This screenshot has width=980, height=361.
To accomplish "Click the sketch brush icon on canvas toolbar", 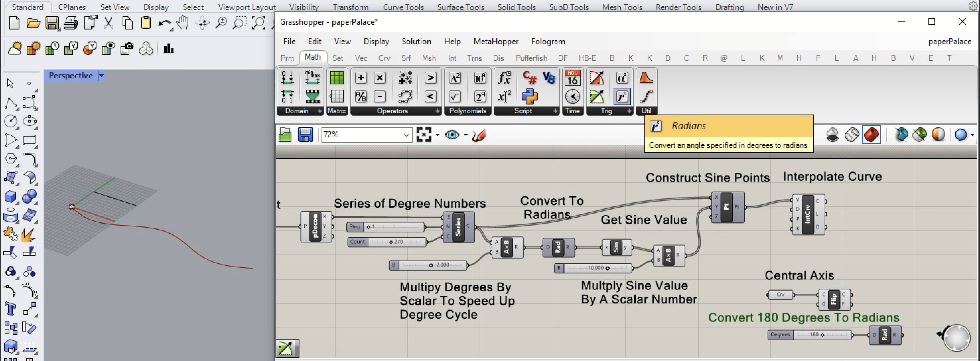I will 479,135.
